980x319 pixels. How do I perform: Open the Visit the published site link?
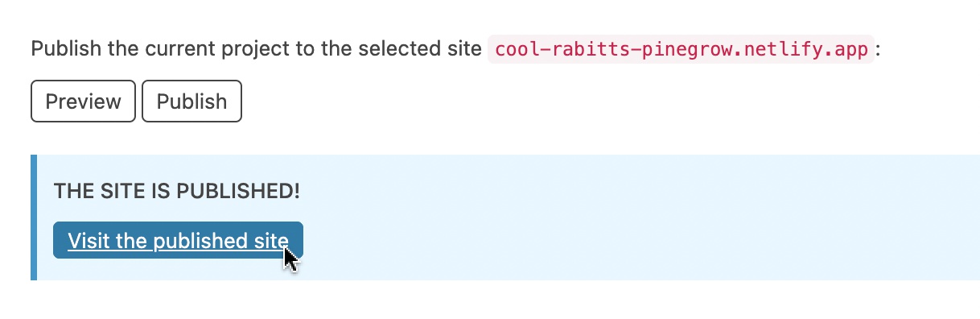(178, 240)
